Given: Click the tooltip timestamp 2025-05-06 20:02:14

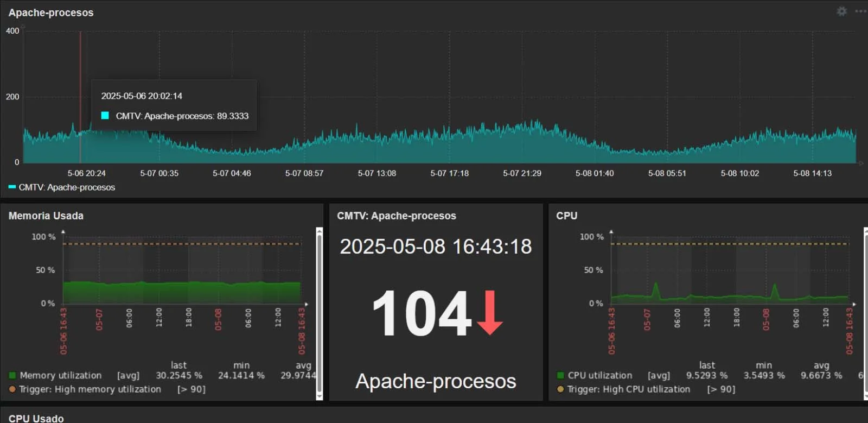Looking at the screenshot, I should [x=142, y=96].
